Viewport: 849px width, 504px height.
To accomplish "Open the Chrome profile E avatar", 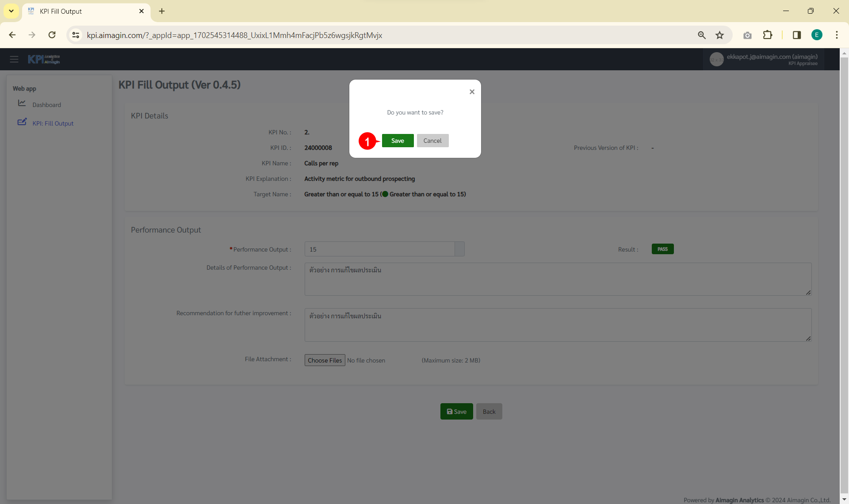I will click(817, 35).
